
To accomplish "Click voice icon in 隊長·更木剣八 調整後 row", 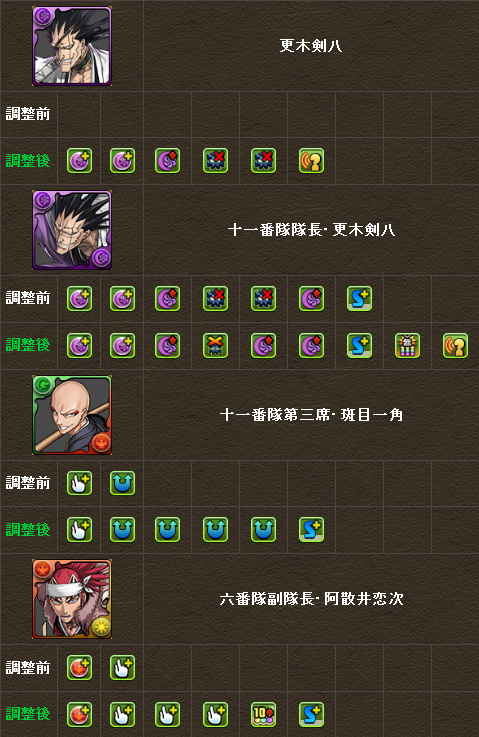I will coord(455,346).
